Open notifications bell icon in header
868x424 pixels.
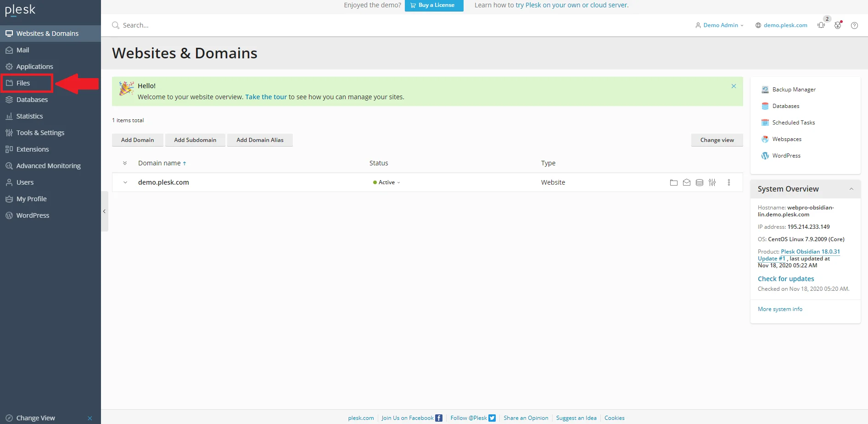coord(821,25)
